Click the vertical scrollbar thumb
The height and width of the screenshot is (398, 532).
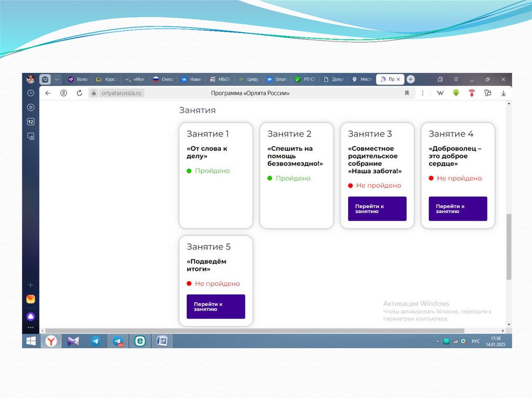(509, 247)
